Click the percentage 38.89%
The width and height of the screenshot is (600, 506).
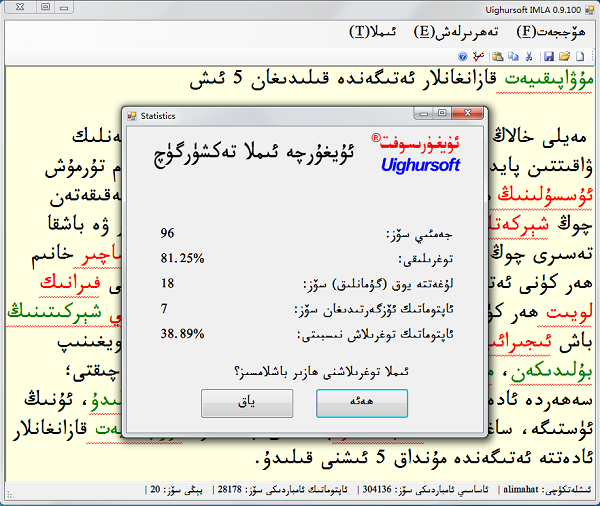pyautogui.click(x=182, y=334)
